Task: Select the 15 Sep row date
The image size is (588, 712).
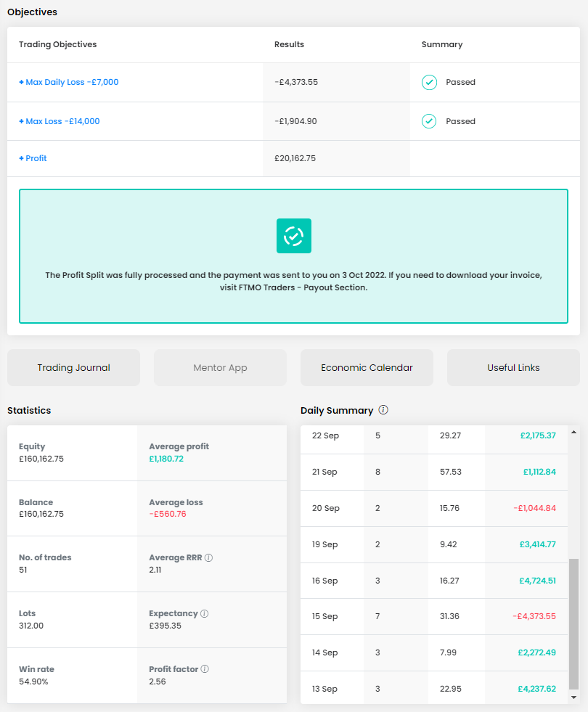Action: pos(324,616)
